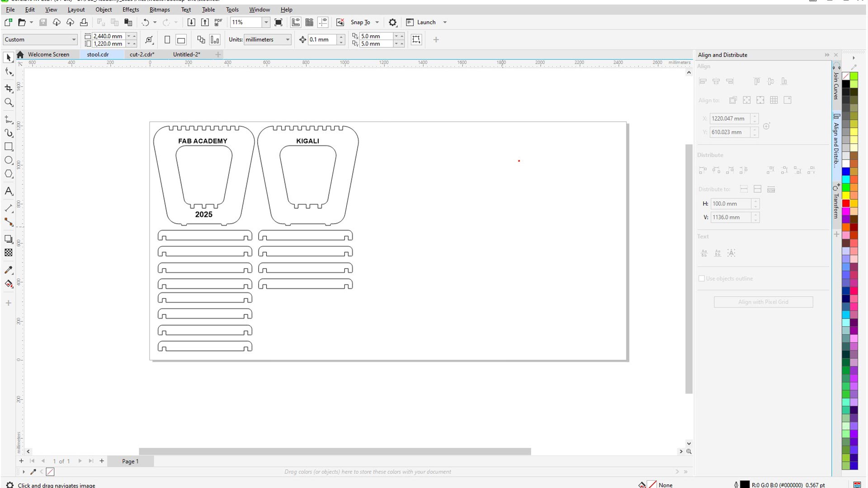Select the Pick tool
This screenshot has height=488, width=868.
point(9,57)
